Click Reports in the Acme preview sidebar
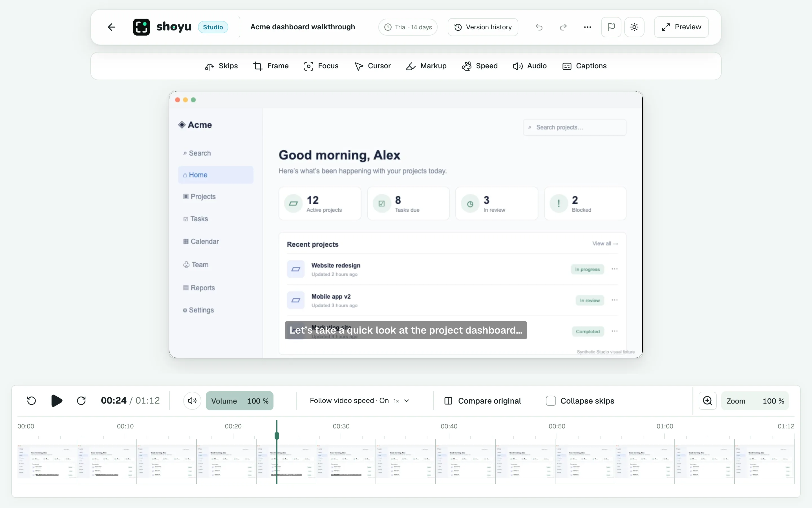The width and height of the screenshot is (812, 508). click(x=199, y=288)
